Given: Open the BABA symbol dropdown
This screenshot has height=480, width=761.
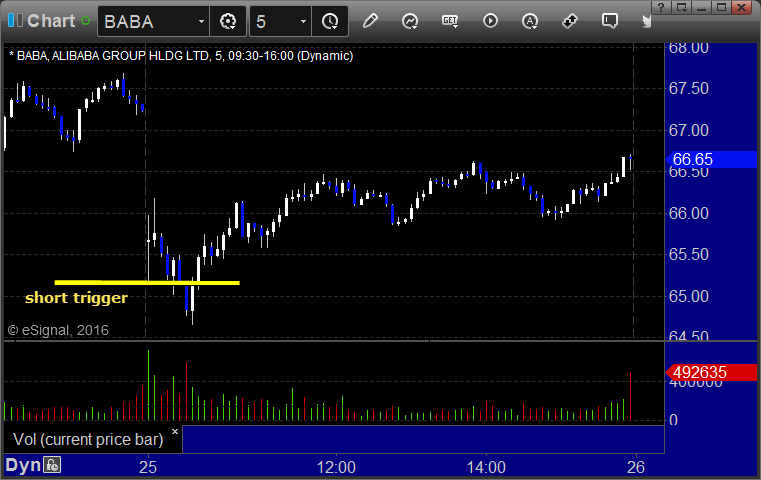Looking at the screenshot, I should 201,21.
